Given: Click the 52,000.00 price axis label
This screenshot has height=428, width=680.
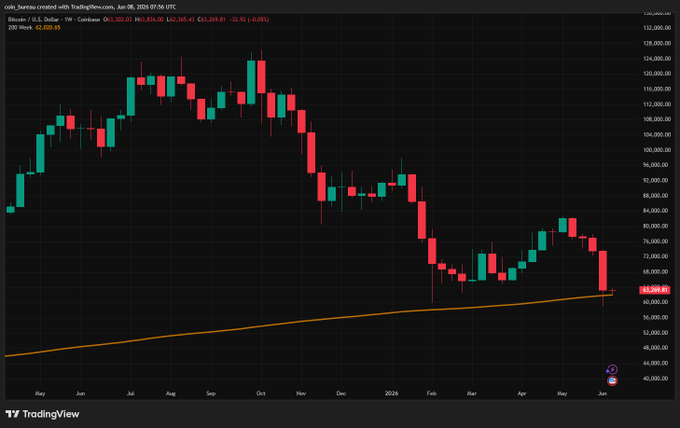Looking at the screenshot, I should pos(657,333).
